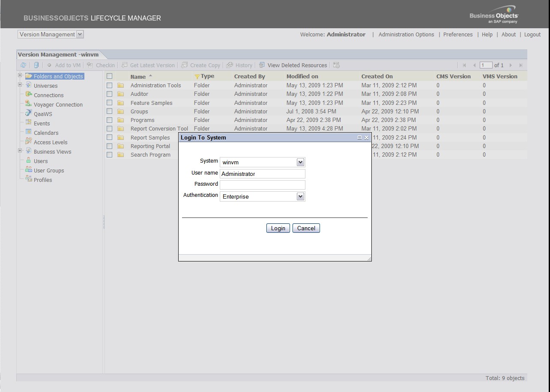
Task: Click the page number box in pager
Action: pos(486,65)
